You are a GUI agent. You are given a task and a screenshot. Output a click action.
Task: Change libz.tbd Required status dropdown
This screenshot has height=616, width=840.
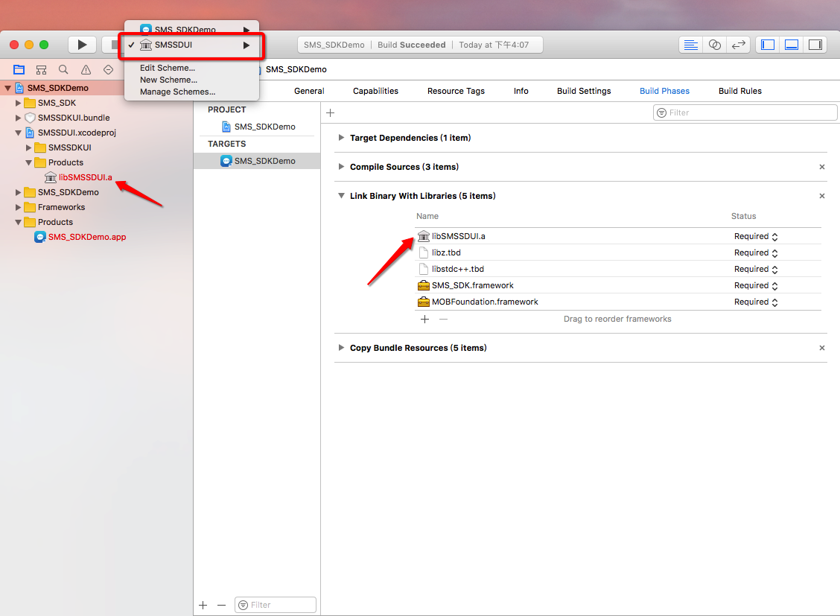click(x=756, y=253)
